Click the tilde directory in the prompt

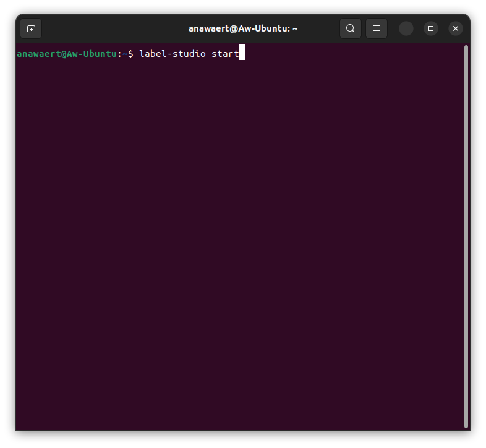pyautogui.click(x=124, y=54)
